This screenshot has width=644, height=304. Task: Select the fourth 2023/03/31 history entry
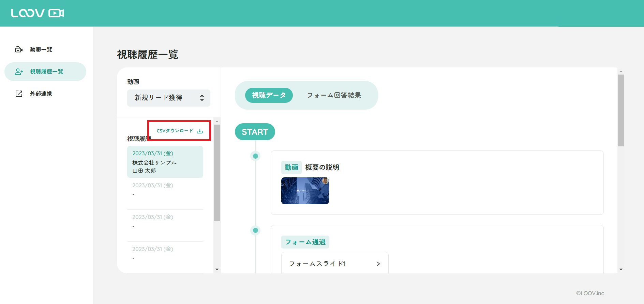point(165,257)
